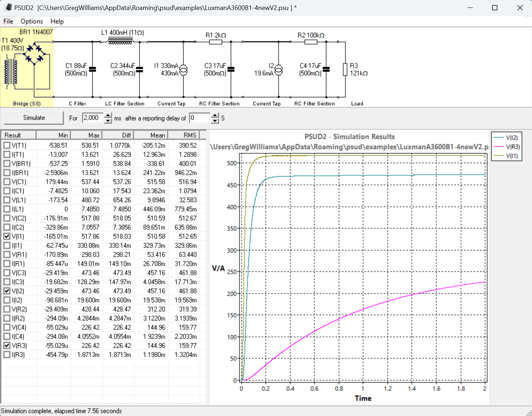Click the I(I1) RMS value 329.86m
The width and height of the screenshot is (532, 416).
coord(185,245)
